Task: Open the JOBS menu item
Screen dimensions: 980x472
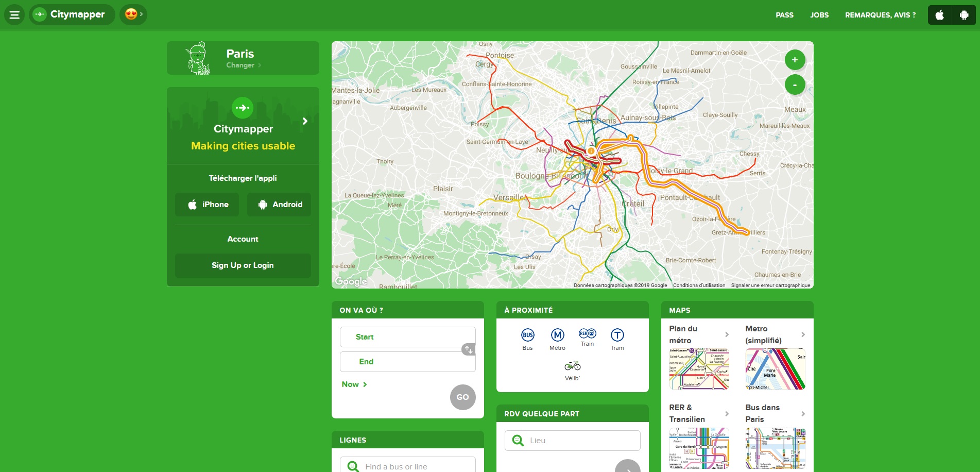Action: point(819,15)
